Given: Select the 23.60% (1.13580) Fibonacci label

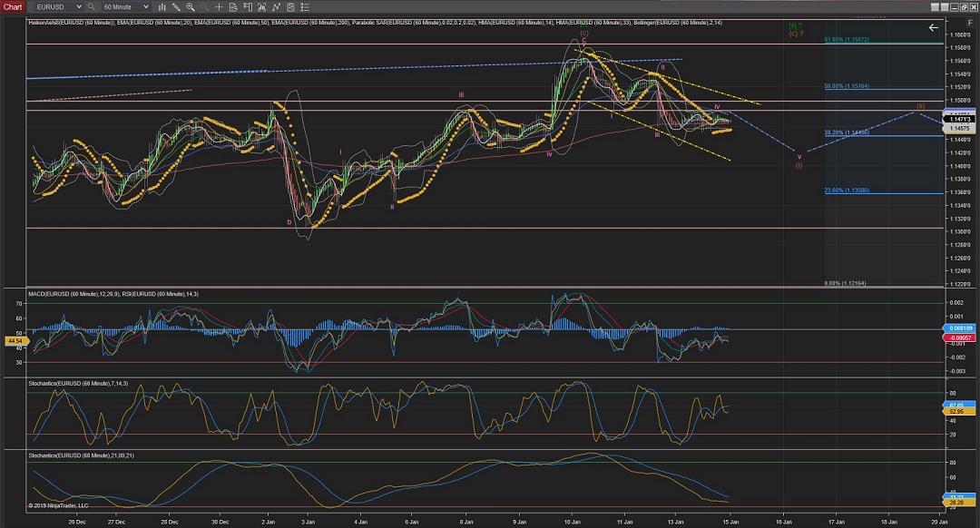Looking at the screenshot, I should (x=847, y=191).
